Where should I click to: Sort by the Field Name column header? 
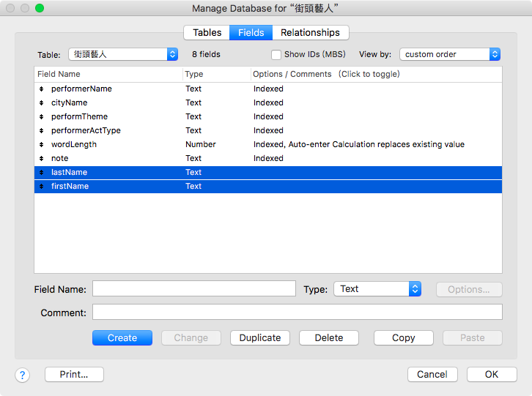point(108,74)
